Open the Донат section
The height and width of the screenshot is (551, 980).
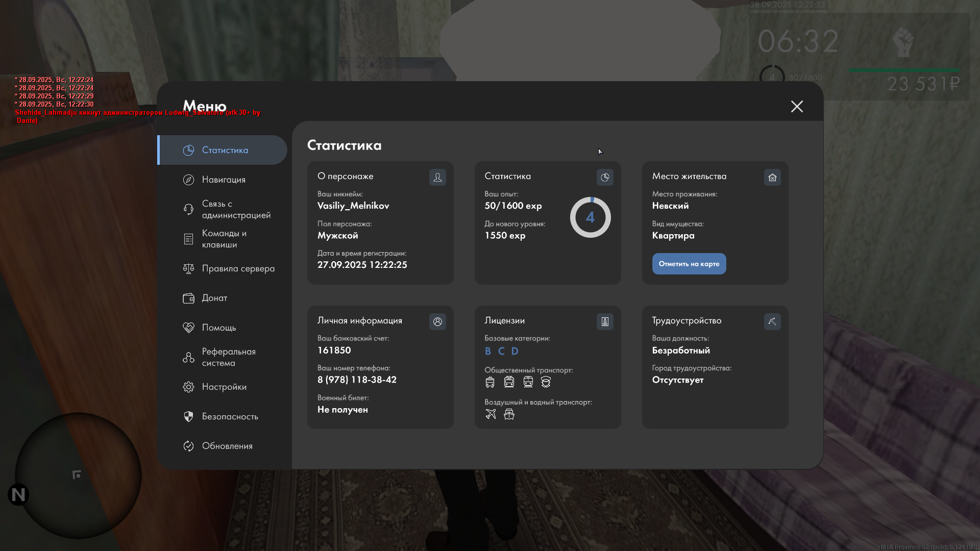(x=214, y=298)
